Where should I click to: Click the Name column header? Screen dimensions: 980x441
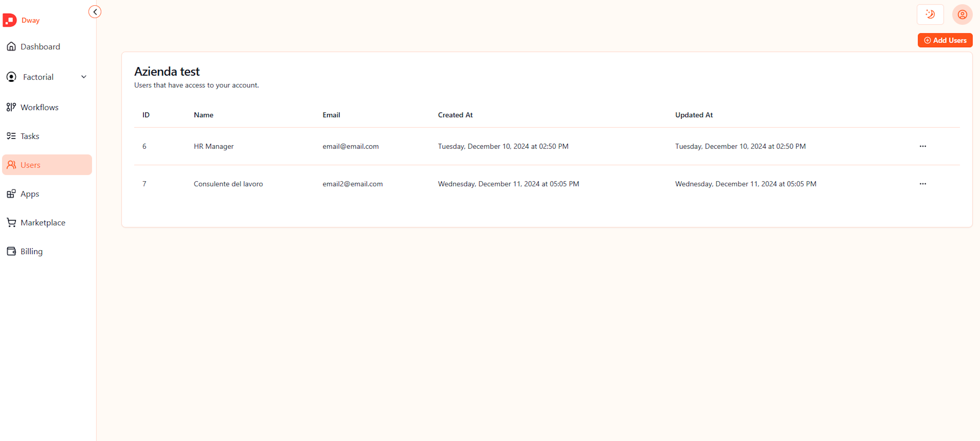pyautogui.click(x=204, y=115)
